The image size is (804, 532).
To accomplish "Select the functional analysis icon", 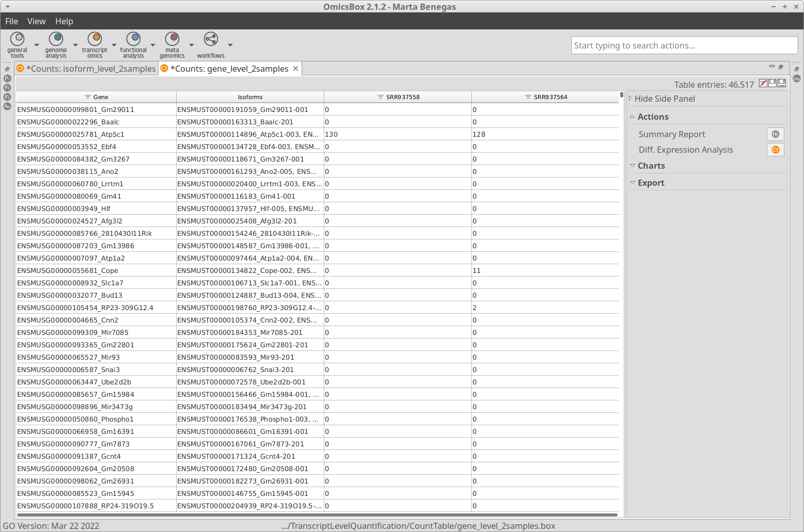I will click(133, 40).
